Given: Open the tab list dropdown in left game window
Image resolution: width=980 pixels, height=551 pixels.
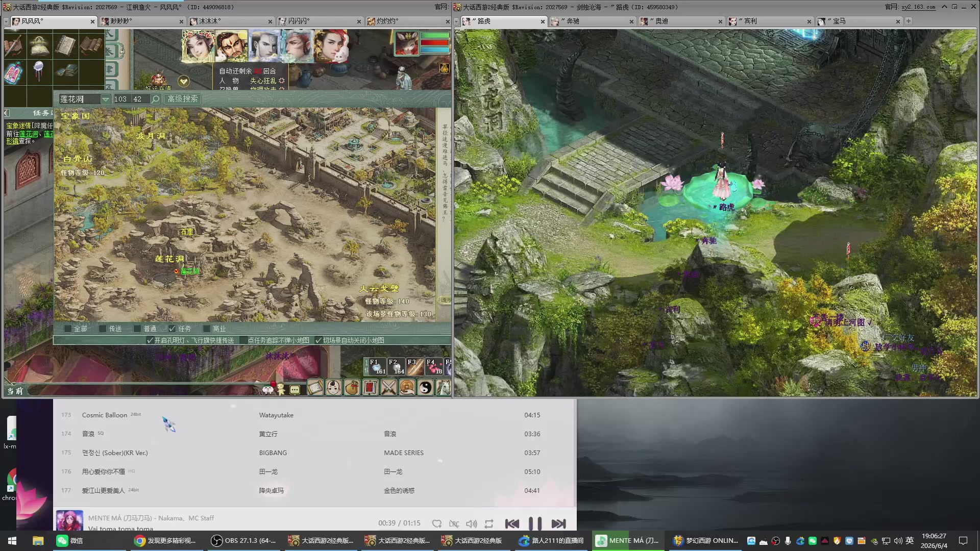Looking at the screenshot, I should (x=6, y=21).
